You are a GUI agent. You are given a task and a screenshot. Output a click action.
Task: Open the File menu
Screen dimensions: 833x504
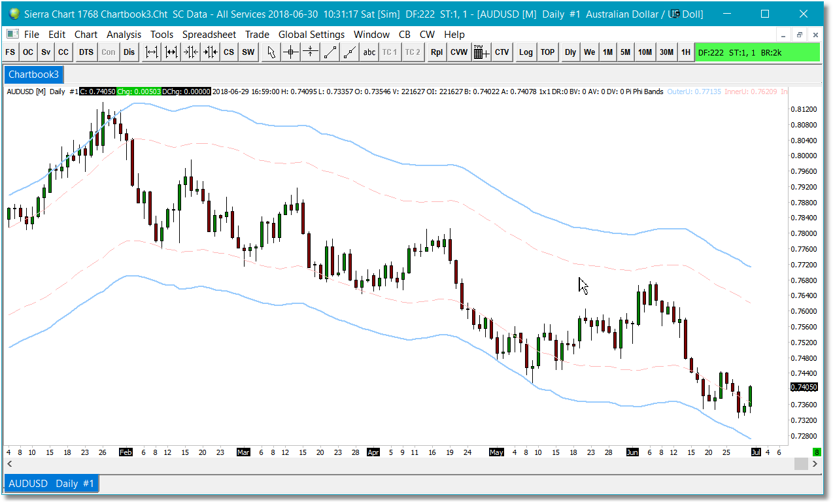pyautogui.click(x=31, y=35)
